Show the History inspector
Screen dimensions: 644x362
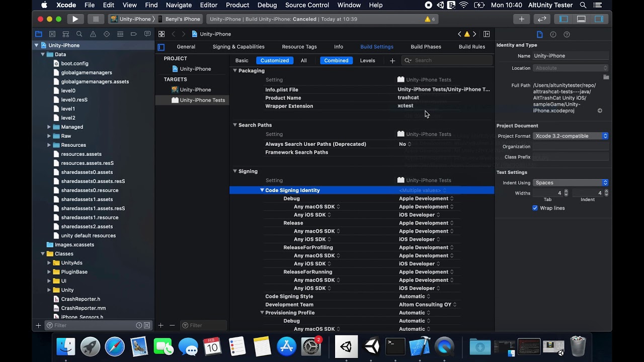click(x=553, y=34)
